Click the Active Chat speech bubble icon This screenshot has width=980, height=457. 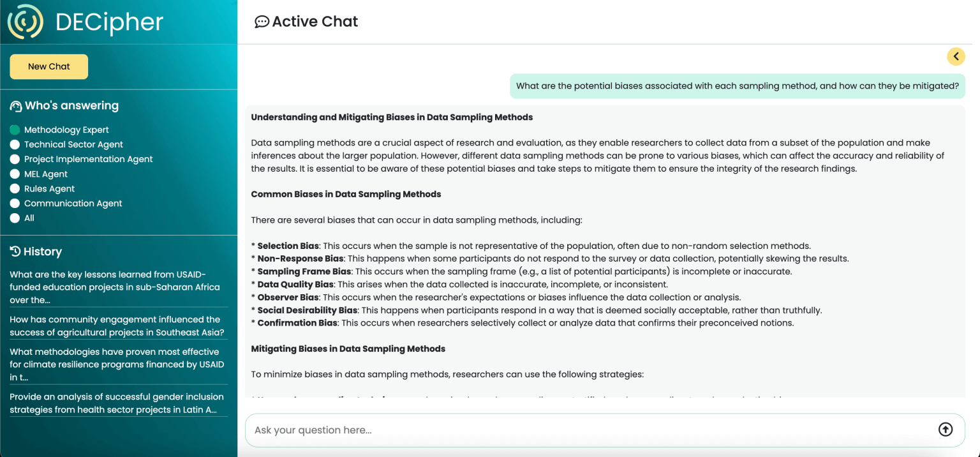click(x=262, y=22)
